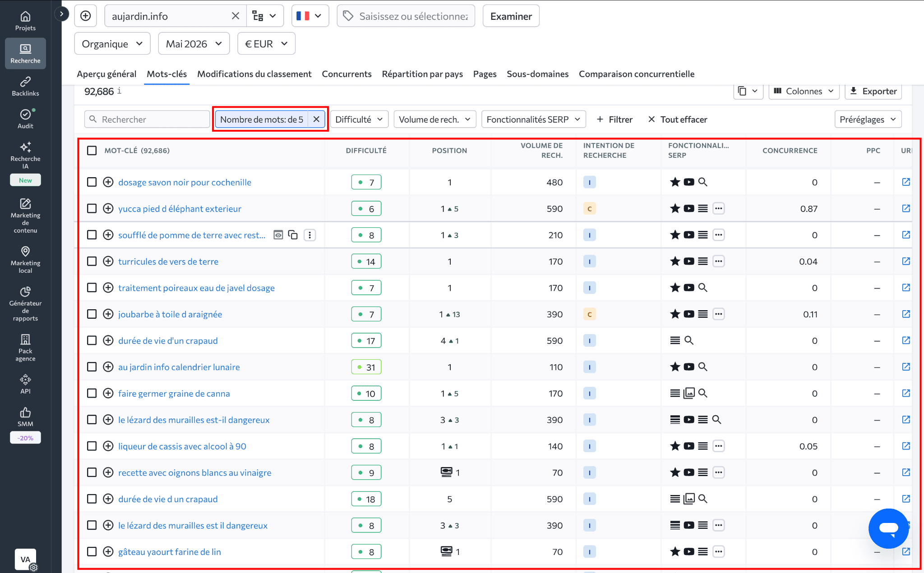Add dosage savon noir keyword with plus icon
The image size is (924, 573).
(108, 182)
